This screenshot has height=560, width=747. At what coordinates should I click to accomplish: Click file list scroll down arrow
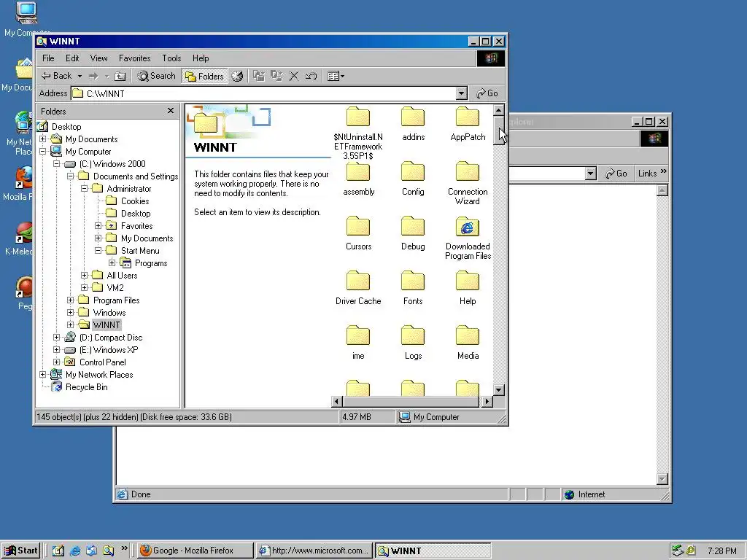pos(498,390)
